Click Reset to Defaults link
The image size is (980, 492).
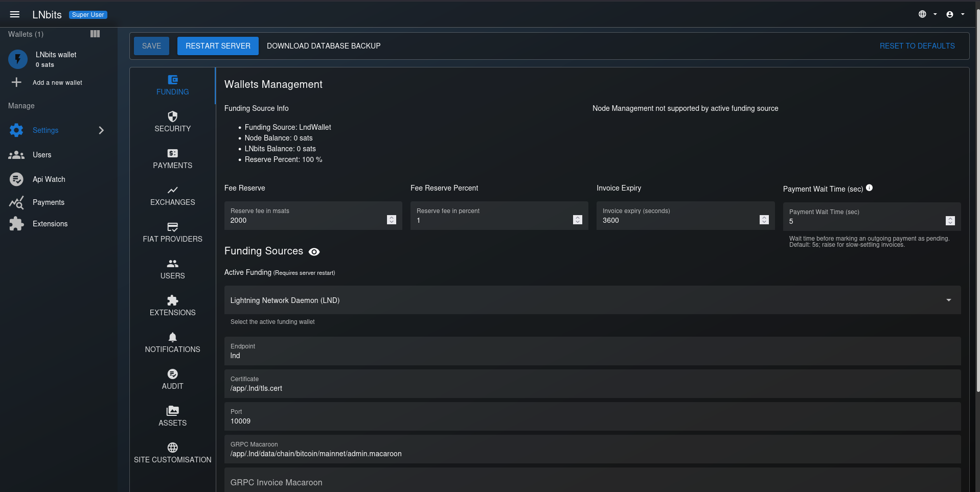[917, 45]
